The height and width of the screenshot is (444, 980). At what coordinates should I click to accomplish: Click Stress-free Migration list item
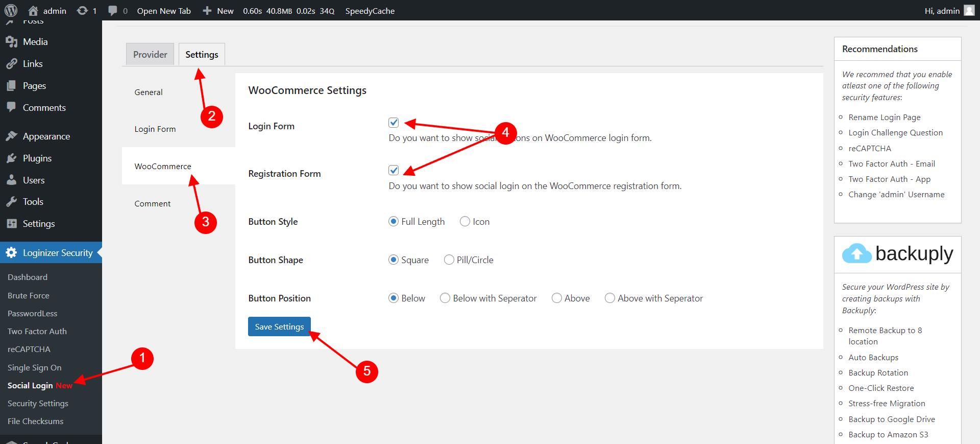tap(887, 403)
